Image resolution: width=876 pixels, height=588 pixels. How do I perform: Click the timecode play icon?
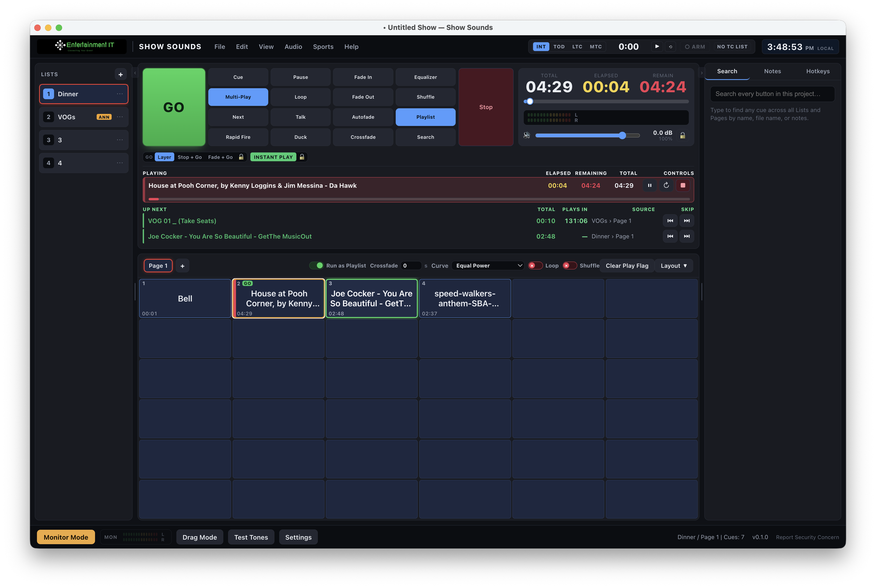657,47
